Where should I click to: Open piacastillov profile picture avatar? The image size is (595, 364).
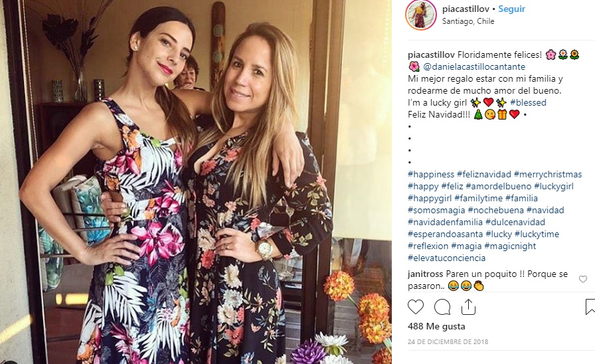pyautogui.click(x=421, y=15)
